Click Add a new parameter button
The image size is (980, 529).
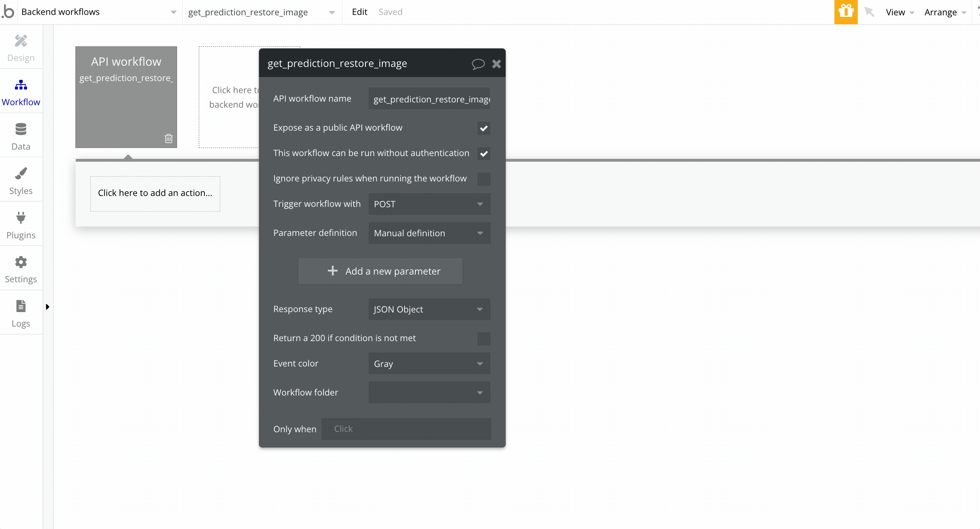[x=380, y=271]
